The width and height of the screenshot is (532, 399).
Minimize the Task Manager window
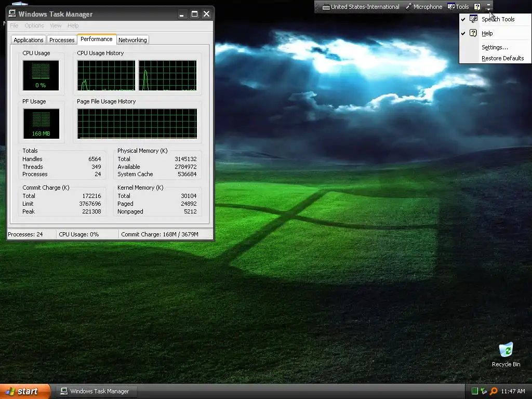pos(182,14)
